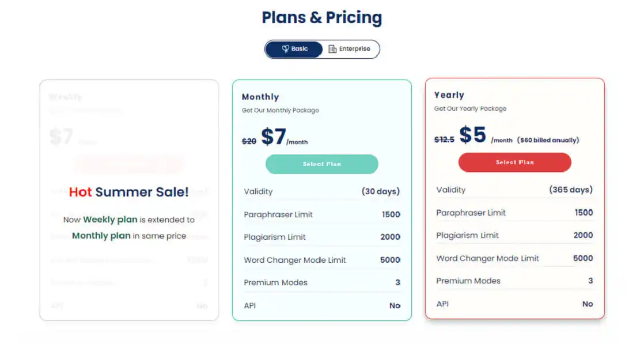This screenshot has width=644, height=344.
Task: Click the 365 days validity value
Action: 571,190
